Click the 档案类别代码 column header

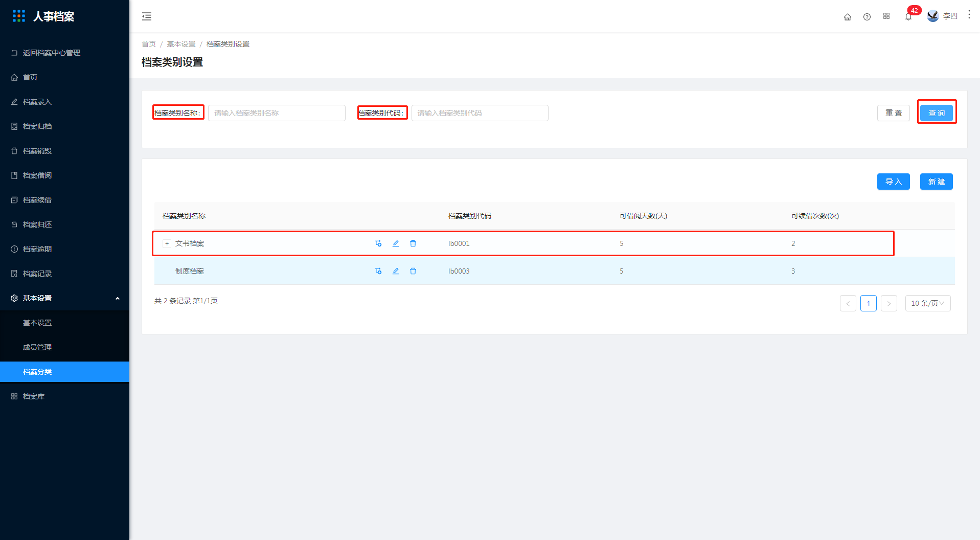tap(470, 216)
